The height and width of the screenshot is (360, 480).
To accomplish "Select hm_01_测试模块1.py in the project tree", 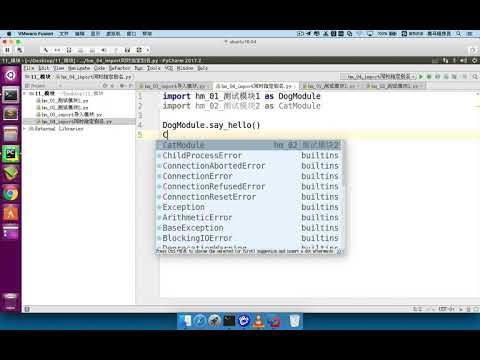I will pos(62,101).
